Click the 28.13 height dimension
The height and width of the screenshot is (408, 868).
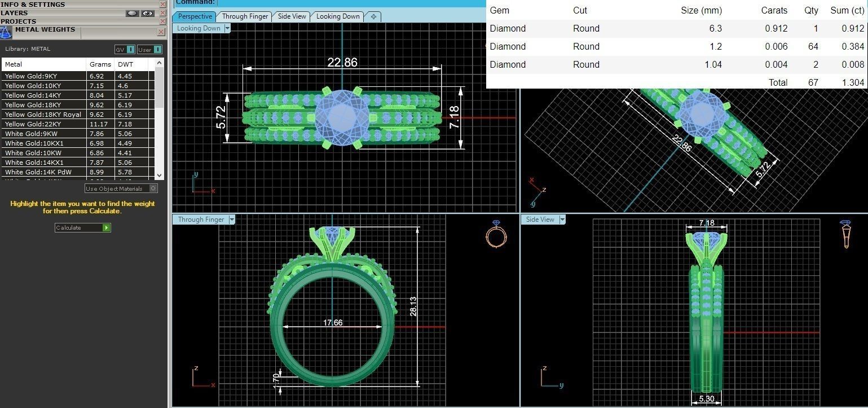pyautogui.click(x=413, y=306)
